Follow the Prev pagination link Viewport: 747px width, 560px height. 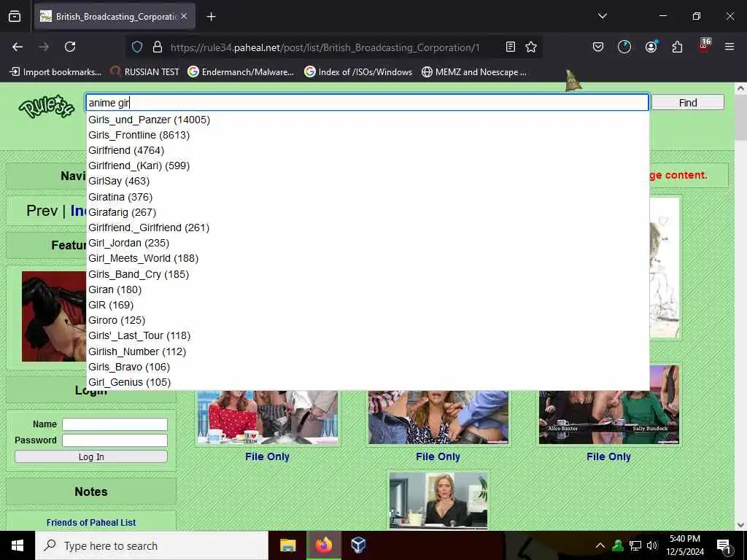(x=42, y=211)
